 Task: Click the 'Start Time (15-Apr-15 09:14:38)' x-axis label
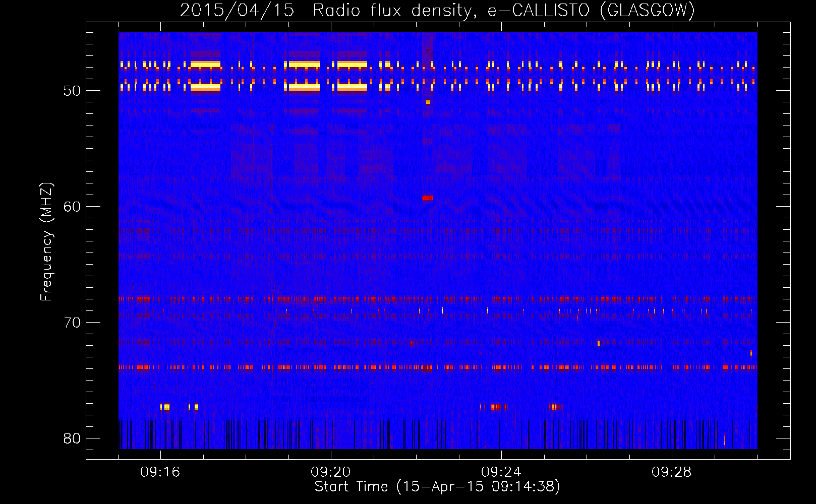pyautogui.click(x=437, y=487)
